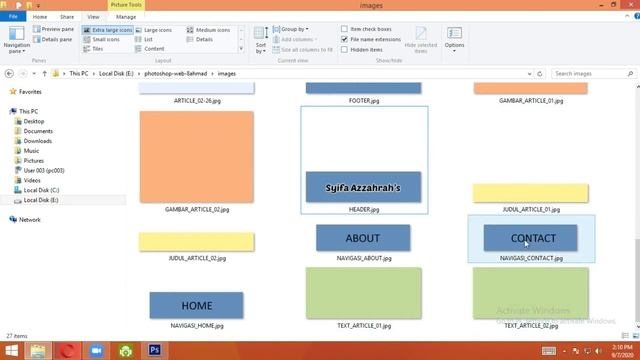Open the Options button

click(454, 39)
